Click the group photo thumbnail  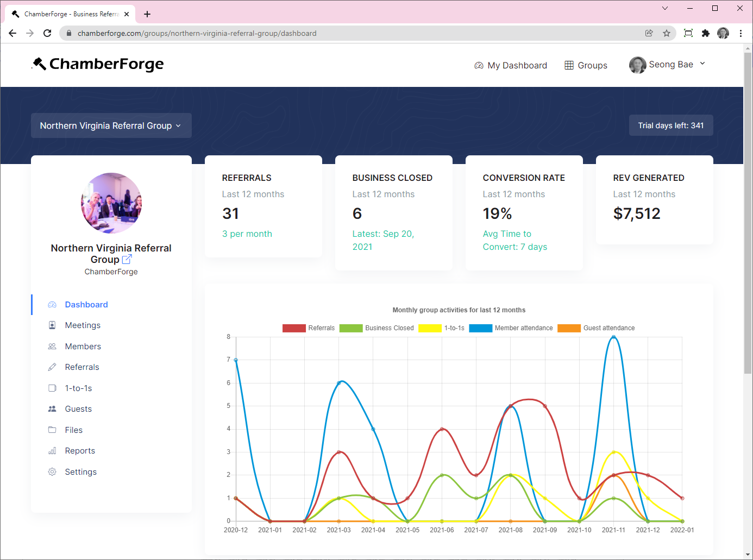pos(111,203)
